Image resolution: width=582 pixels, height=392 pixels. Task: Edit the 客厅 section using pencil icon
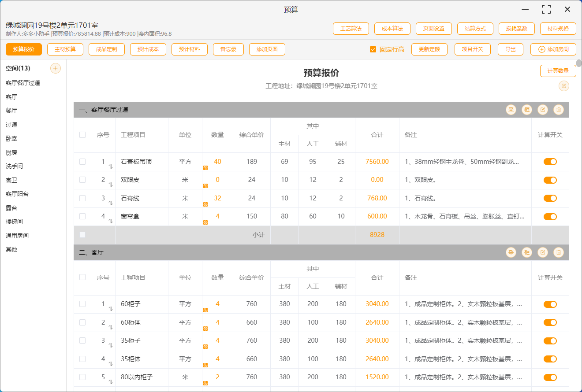(543, 252)
